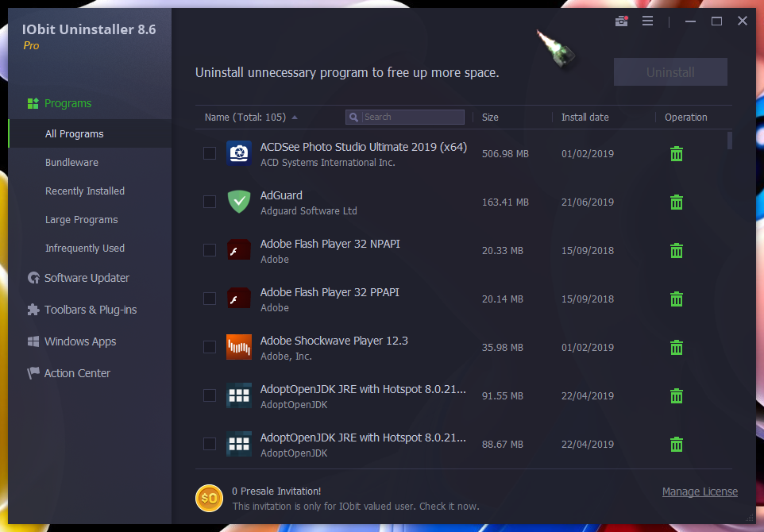Click the flying rocket icon
Image resolution: width=764 pixels, height=532 pixels.
(x=556, y=48)
